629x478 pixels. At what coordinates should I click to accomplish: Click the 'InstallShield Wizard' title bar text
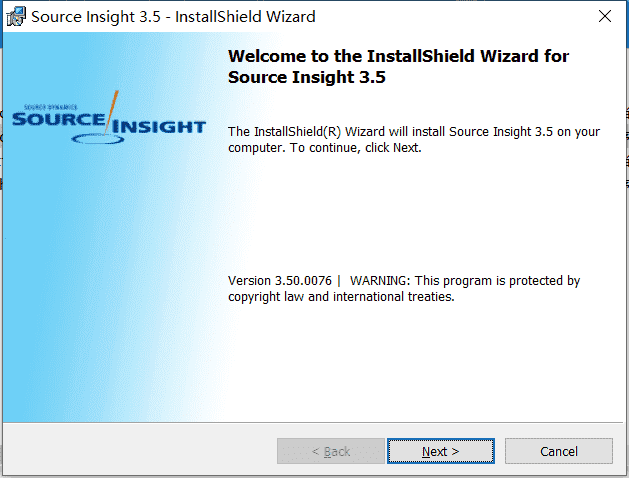(245, 17)
